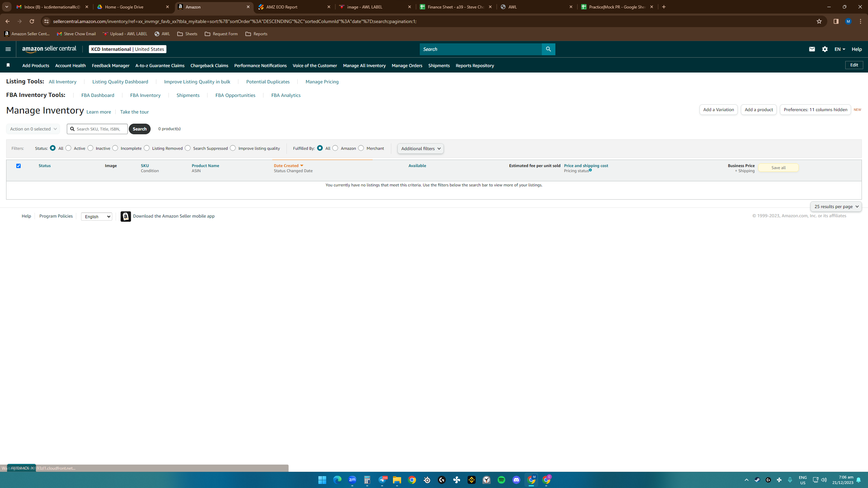Focus the header Search box
Screen dimensions: 868x488
[481, 49]
